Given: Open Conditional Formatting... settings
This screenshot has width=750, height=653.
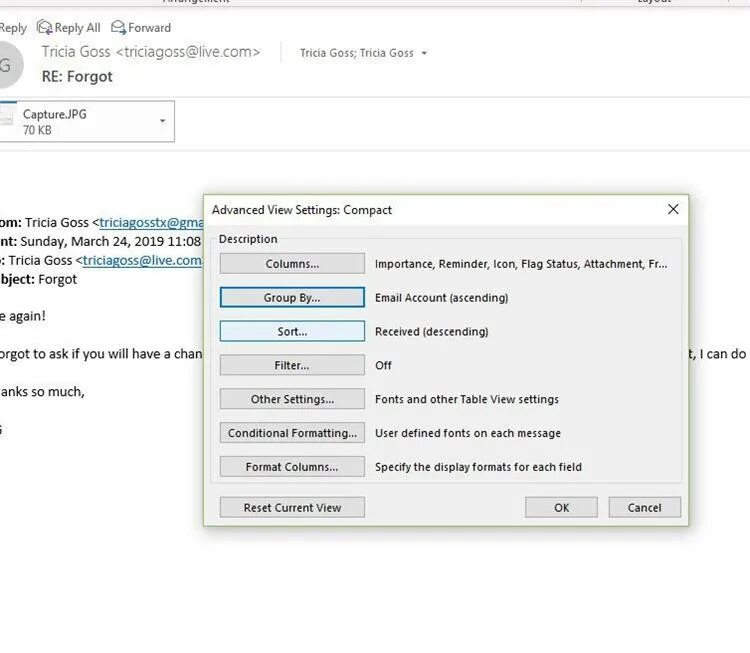Looking at the screenshot, I should point(292,433).
